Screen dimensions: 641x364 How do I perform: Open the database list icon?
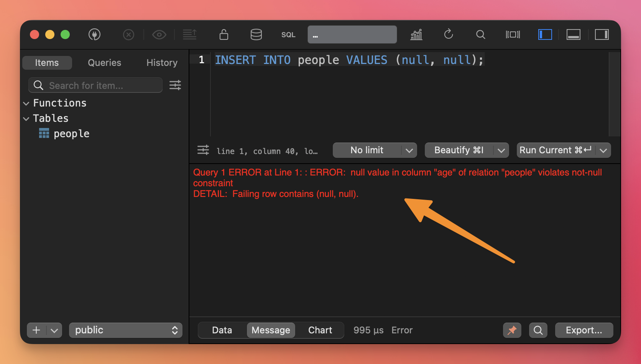256,34
